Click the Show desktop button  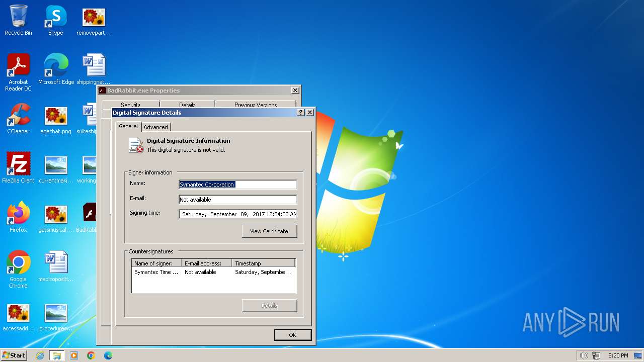pyautogui.click(x=638, y=355)
